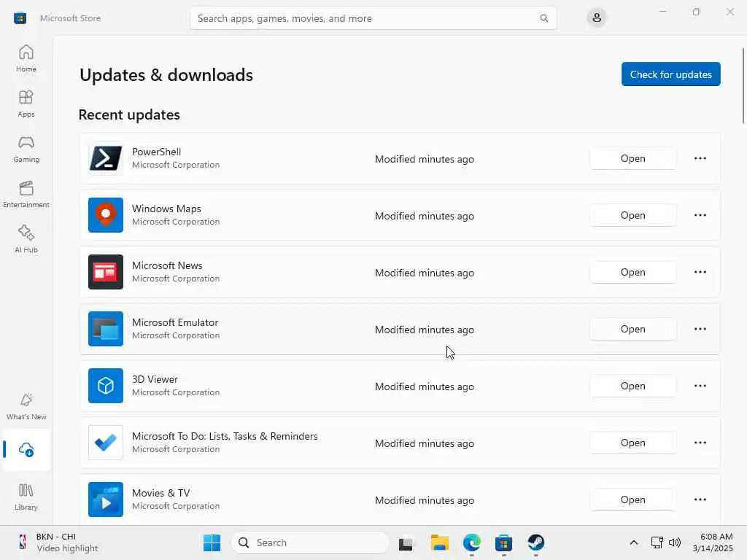Open more options for Movies & TV

pyautogui.click(x=700, y=499)
